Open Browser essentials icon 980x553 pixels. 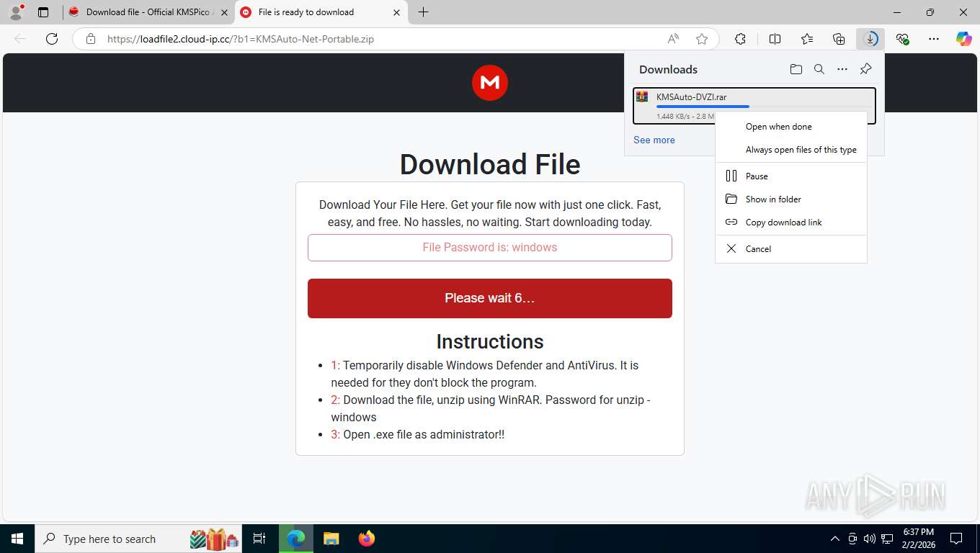tap(902, 39)
